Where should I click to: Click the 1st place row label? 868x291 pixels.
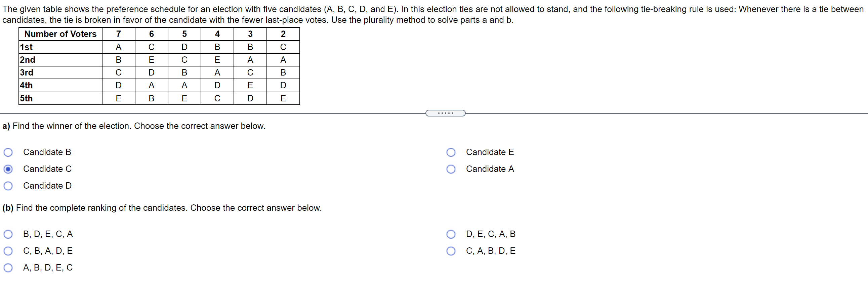[x=26, y=47]
